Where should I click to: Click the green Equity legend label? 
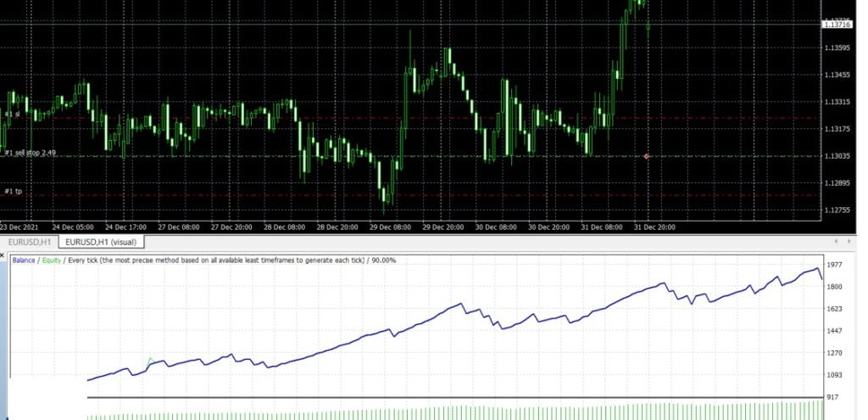click(x=52, y=260)
